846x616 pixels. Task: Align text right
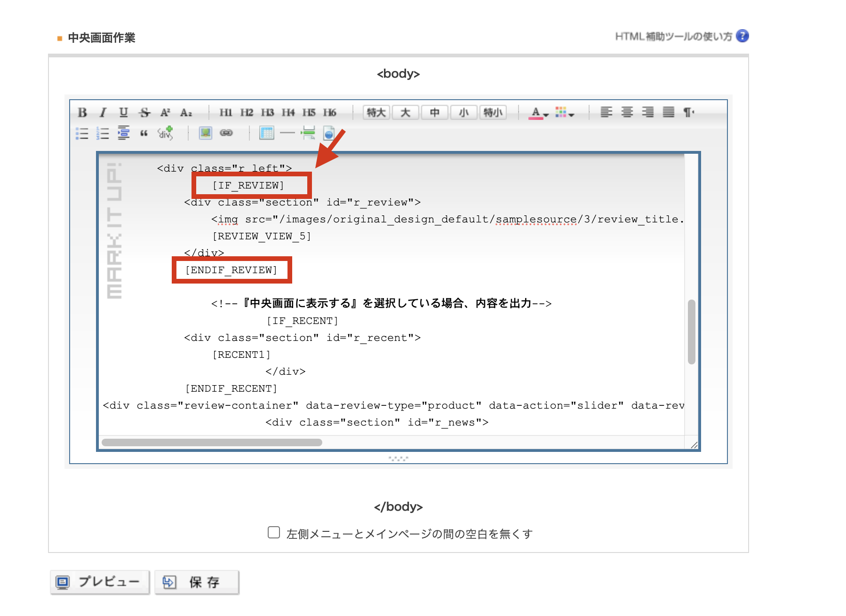(647, 112)
